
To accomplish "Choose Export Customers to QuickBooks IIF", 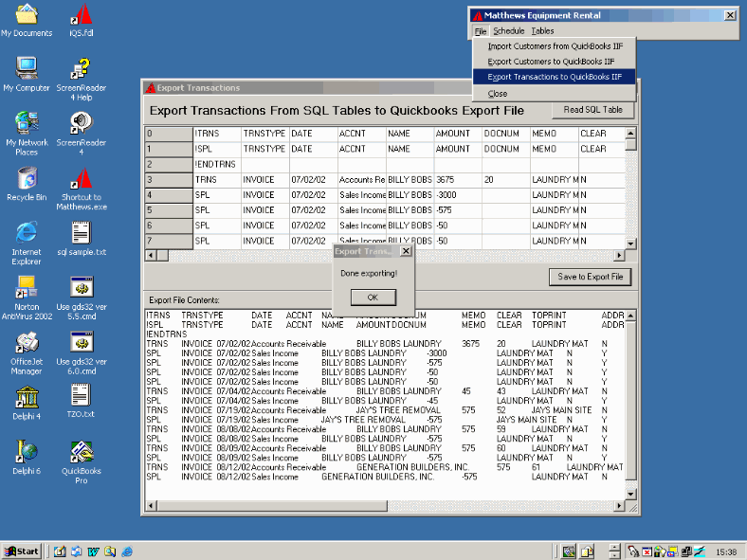I will (555, 62).
